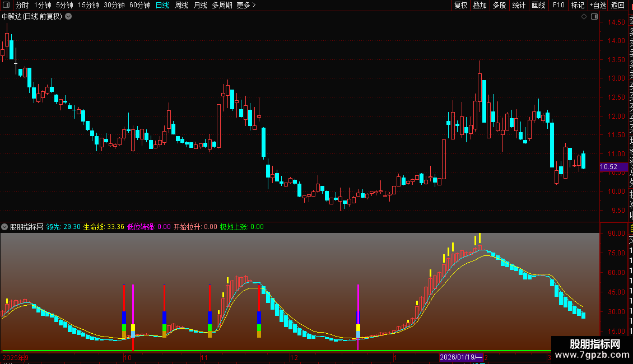The image size is (633, 364).
Task: Click the 标记 mark button
Action: 578,5
